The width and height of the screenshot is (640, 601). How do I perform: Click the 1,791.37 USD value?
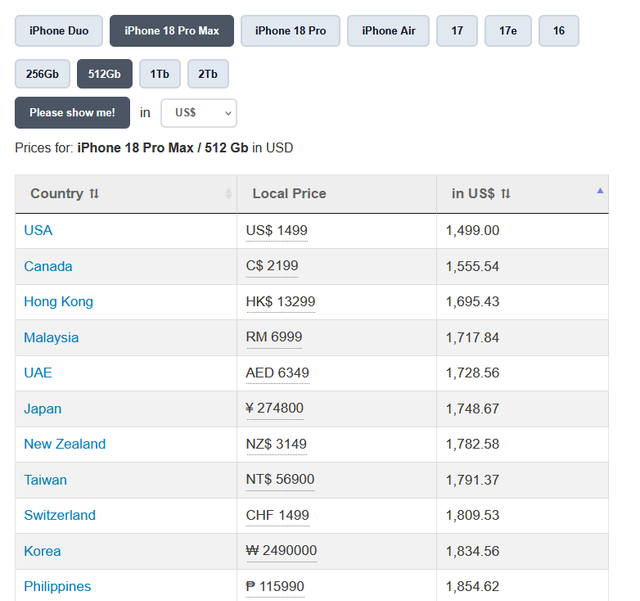coord(472,480)
